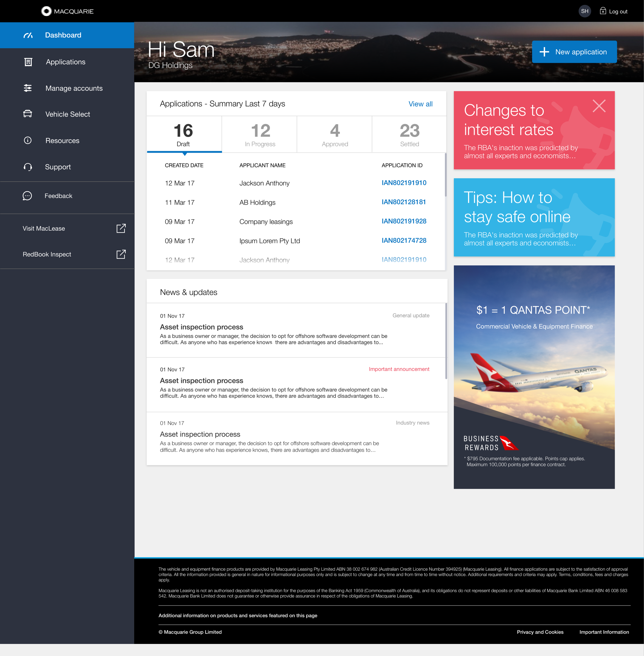Click the General update label
Screen dimensions: 644x656
coord(411,315)
